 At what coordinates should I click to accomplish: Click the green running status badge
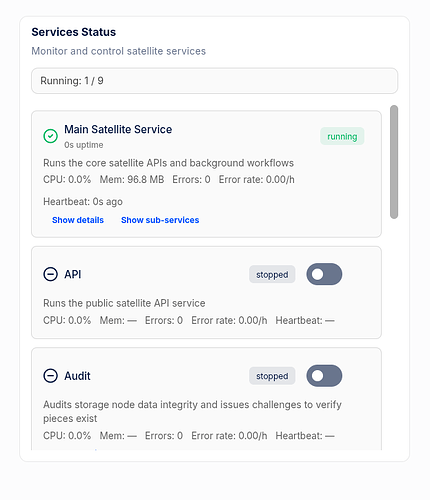coord(342,136)
